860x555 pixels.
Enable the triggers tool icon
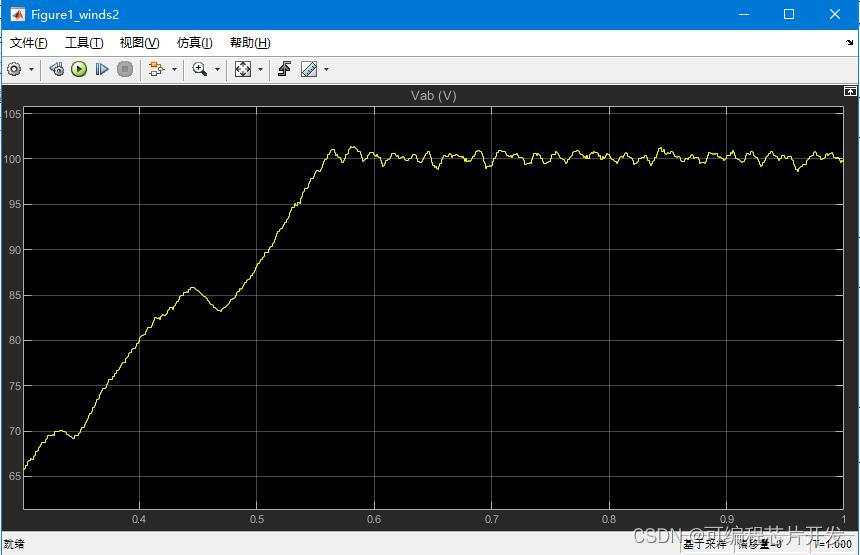(284, 69)
